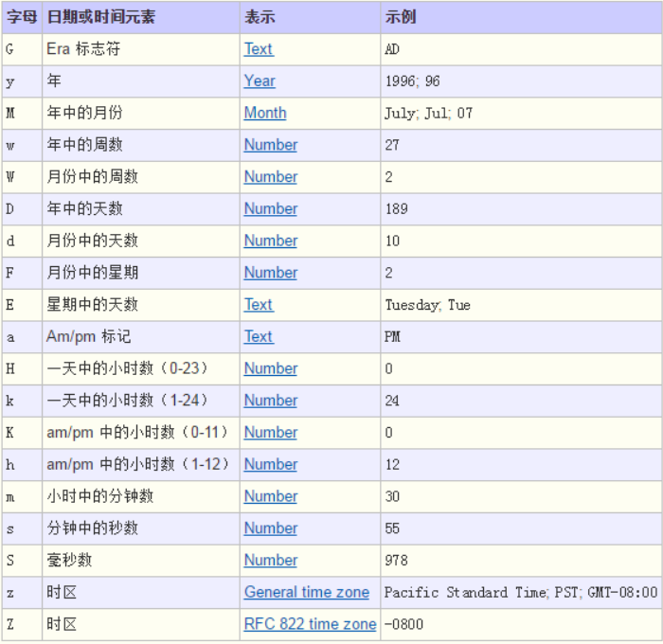
Task: Select the 月份中的星期 cell
Action: click(141, 273)
